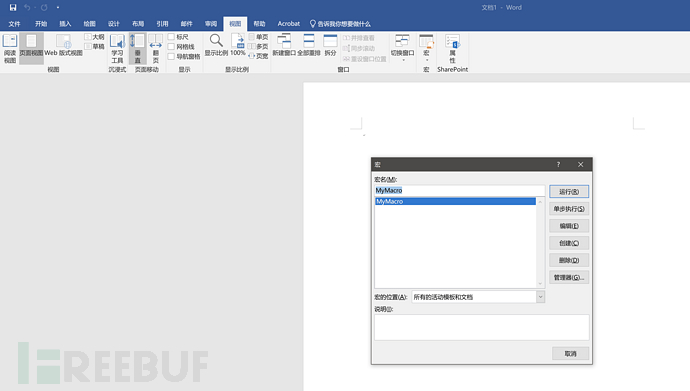690x391 pixels.
Task: Open Learning Tools (学习工具)
Action: point(117,48)
